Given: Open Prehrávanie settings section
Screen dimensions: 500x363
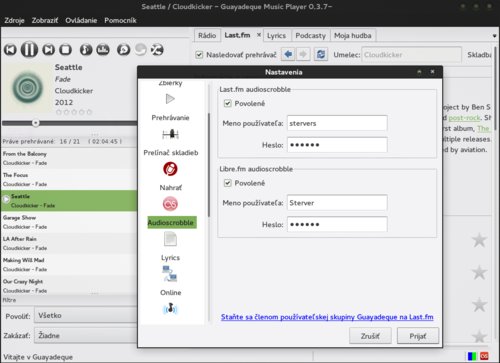Looking at the screenshot, I should (170, 107).
